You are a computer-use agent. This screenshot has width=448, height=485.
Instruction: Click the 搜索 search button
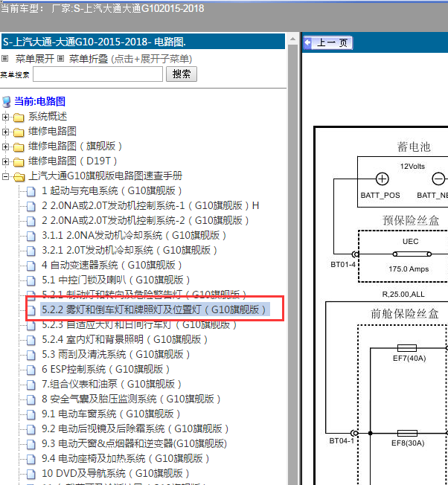pos(182,74)
